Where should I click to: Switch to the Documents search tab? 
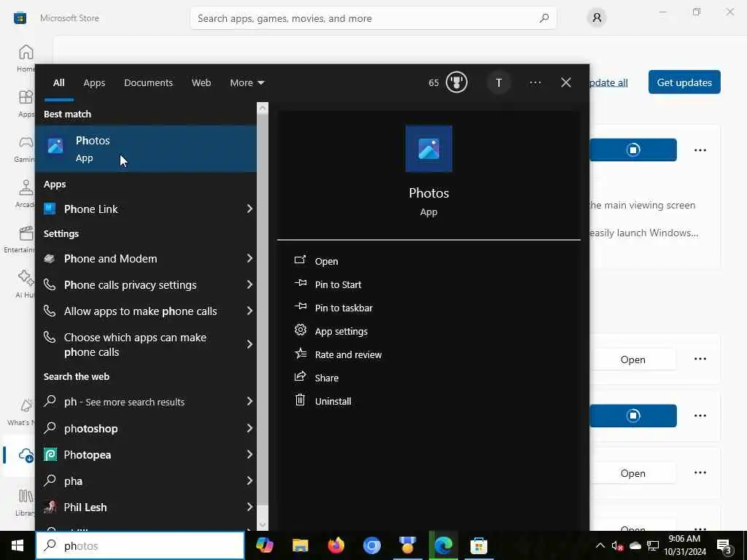click(148, 83)
